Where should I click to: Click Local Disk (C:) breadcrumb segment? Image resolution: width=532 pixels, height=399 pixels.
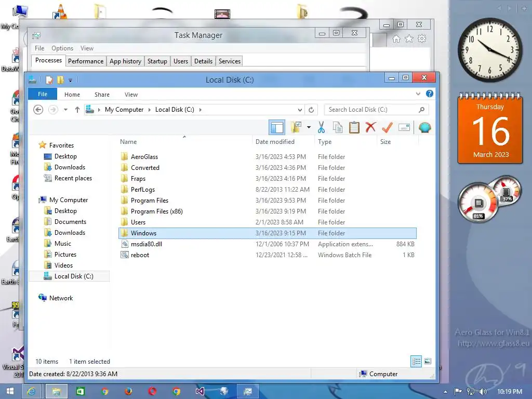click(175, 110)
